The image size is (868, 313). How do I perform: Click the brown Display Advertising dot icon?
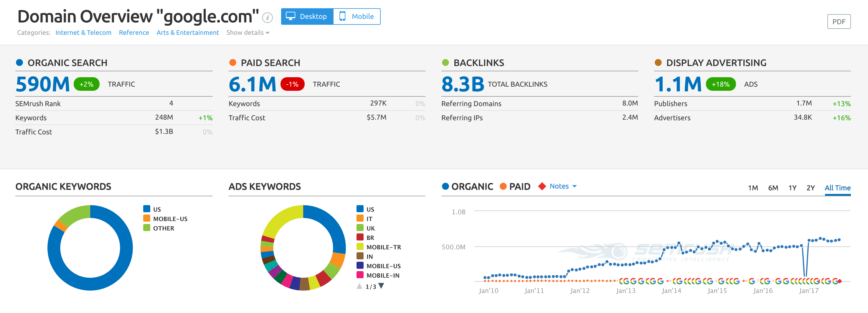pyautogui.click(x=658, y=62)
